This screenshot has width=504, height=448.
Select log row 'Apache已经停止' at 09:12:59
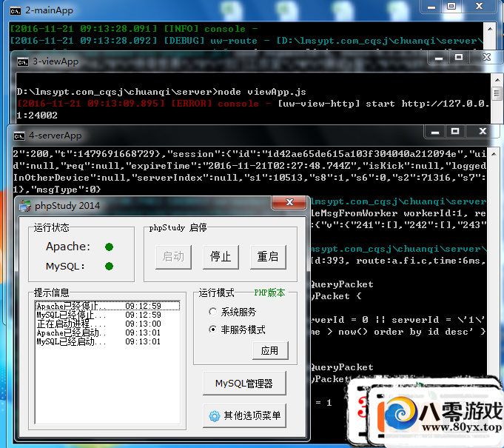107,306
